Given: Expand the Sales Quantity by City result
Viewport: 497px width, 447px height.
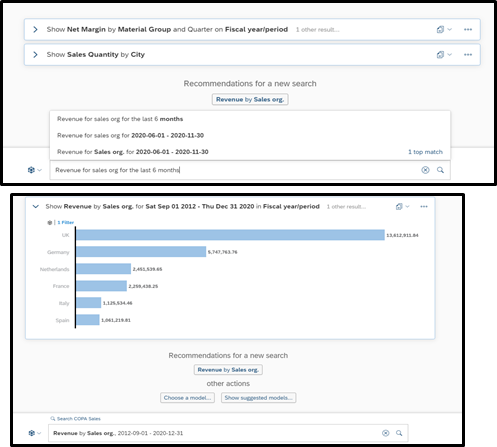Looking at the screenshot, I should (35, 54).
